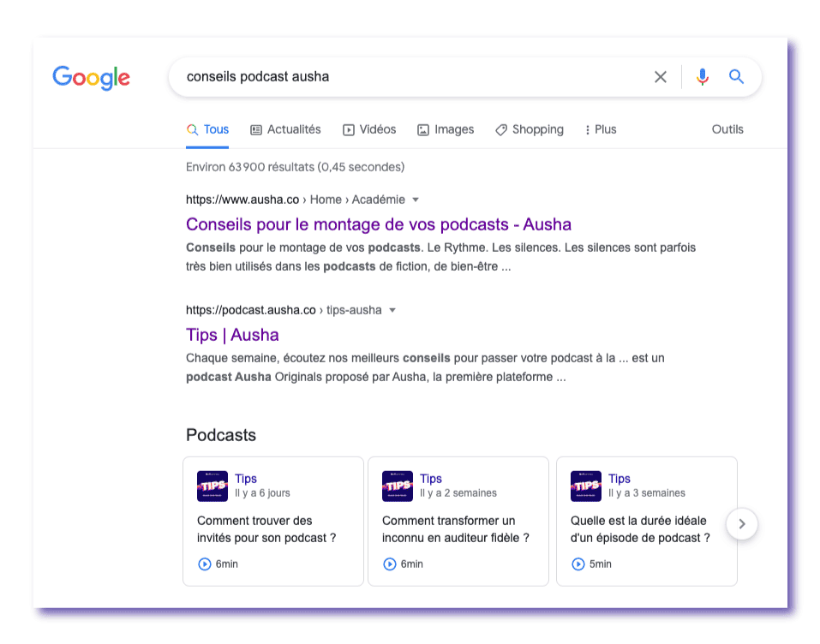Click Tips thumbnail dated 6 jours
820x644 pixels.
point(212,486)
